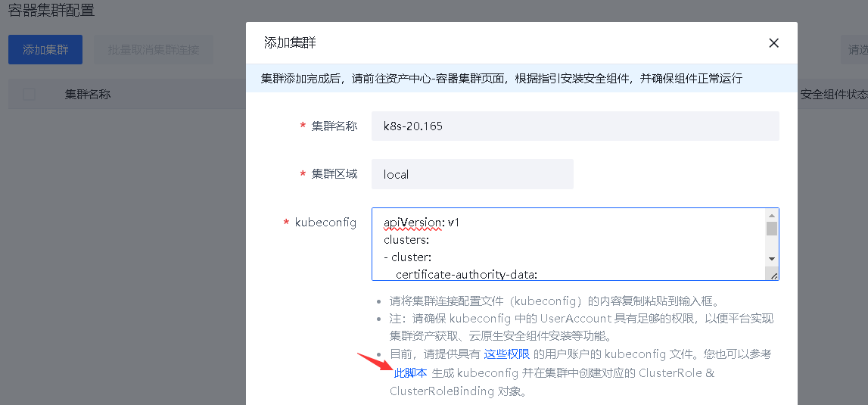Click the kubeconfig scrollbar thumb
Screen dimensions: 868x405
click(x=772, y=229)
